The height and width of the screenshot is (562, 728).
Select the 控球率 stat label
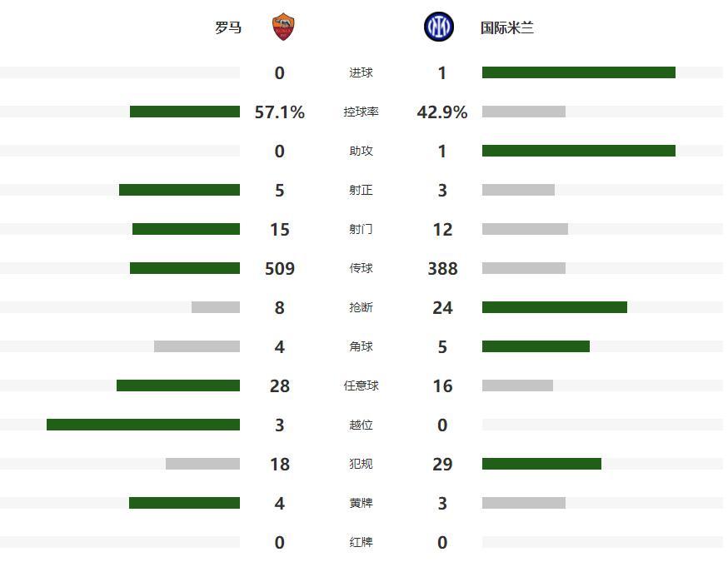pyautogui.click(x=361, y=112)
